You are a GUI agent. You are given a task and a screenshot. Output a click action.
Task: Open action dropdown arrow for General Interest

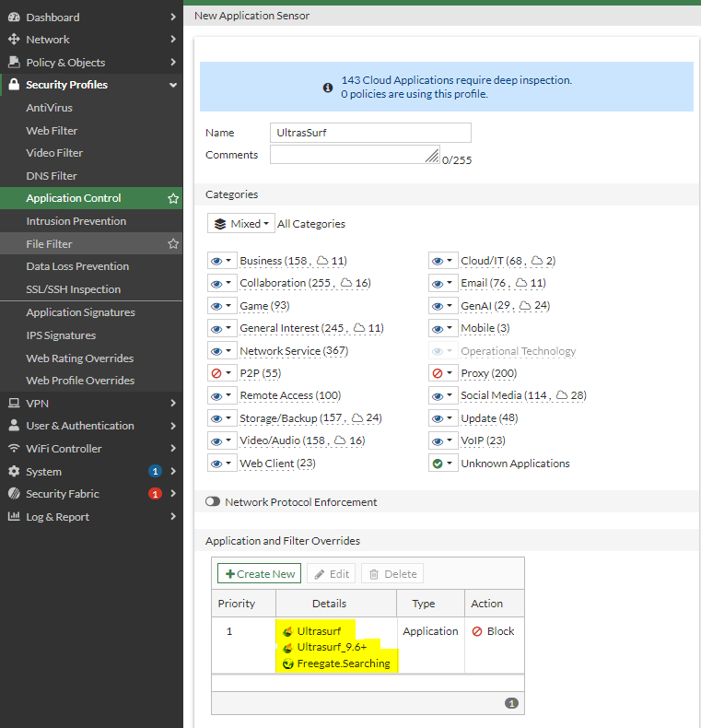pos(228,328)
